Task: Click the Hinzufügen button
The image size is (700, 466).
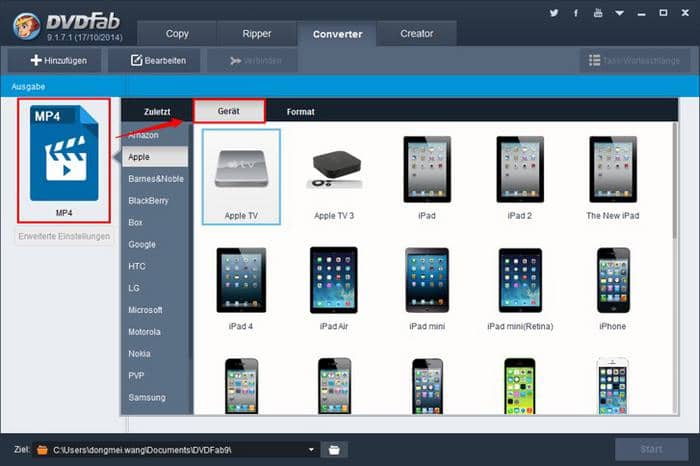Action: click(x=59, y=61)
